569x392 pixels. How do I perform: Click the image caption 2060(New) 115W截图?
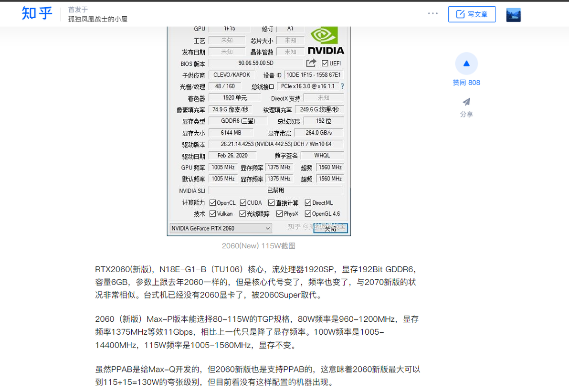(x=259, y=246)
